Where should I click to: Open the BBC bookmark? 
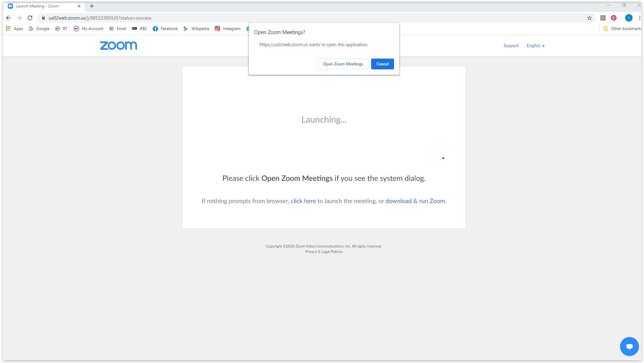tap(140, 29)
